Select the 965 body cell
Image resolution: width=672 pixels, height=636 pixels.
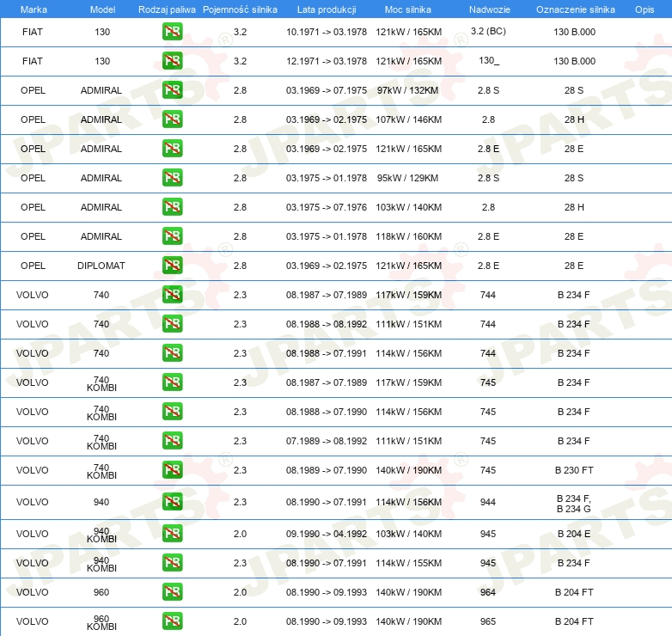click(488, 621)
